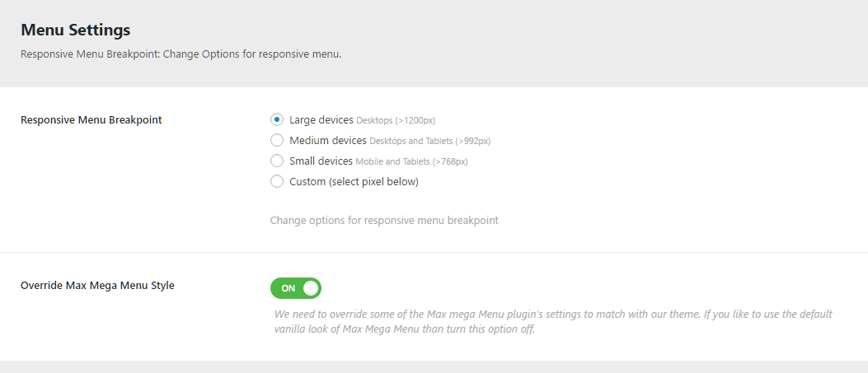Select the Large devices radio button
Viewport: 868px width, 373px height.
point(277,120)
